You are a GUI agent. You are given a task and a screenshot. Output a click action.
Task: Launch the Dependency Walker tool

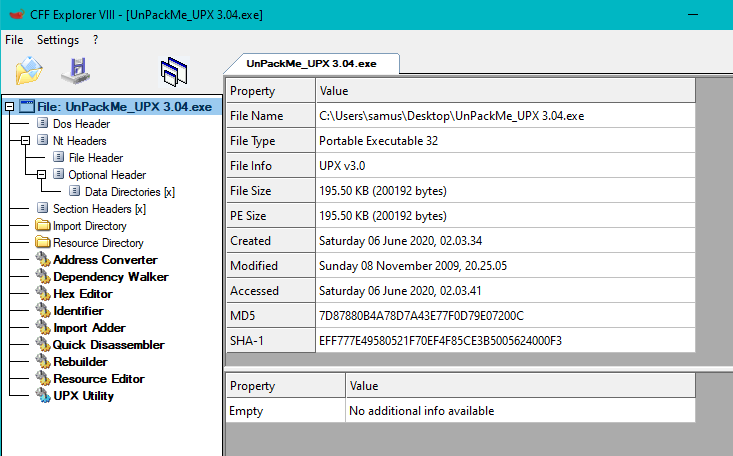pos(110,277)
